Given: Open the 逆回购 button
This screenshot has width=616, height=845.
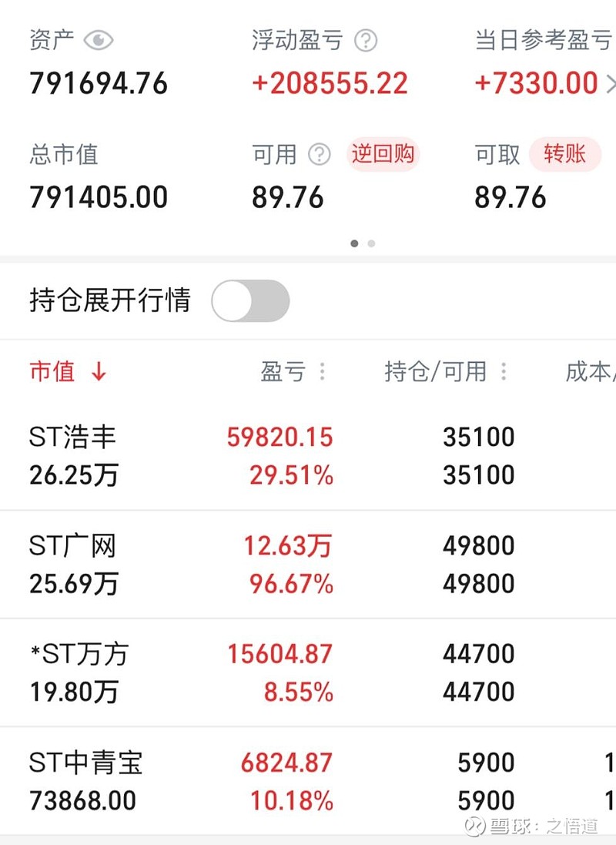Looking at the screenshot, I should [383, 154].
